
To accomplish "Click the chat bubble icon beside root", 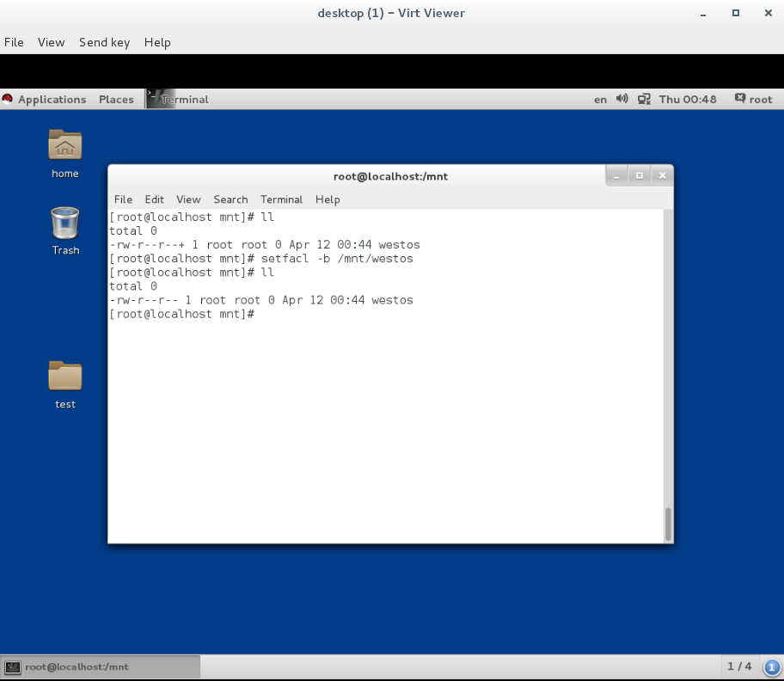I will 740,99.
